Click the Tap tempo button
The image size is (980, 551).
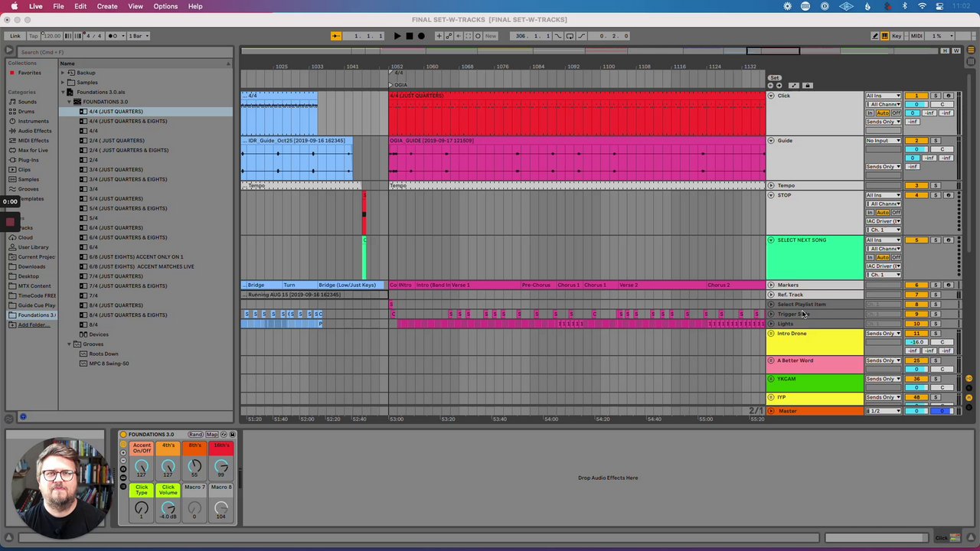pyautogui.click(x=34, y=36)
